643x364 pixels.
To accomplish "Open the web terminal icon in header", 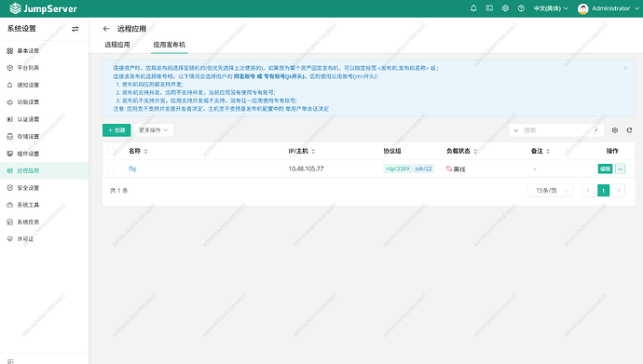I will 489,8.
